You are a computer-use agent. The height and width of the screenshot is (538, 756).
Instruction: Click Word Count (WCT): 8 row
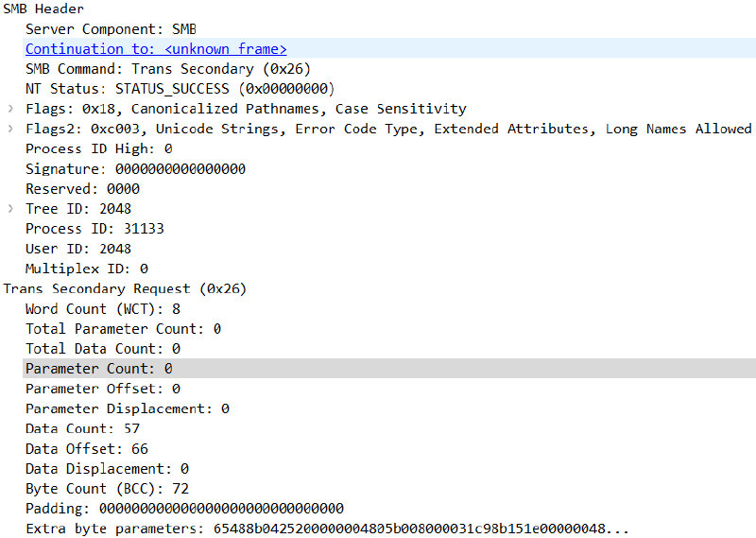102,309
